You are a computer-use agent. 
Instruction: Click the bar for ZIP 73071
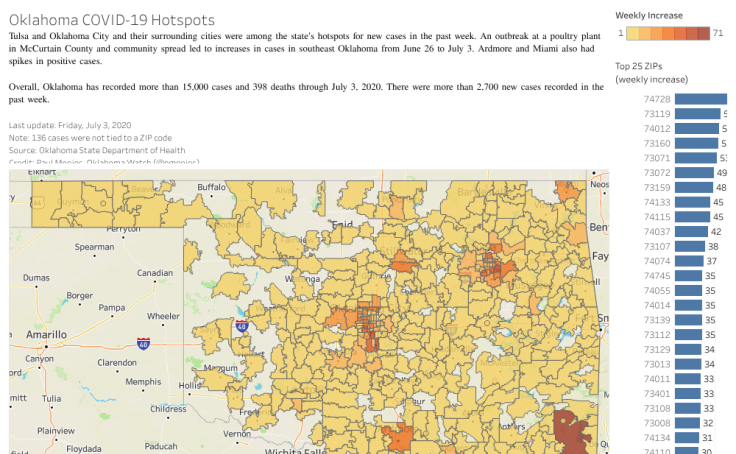pos(696,158)
